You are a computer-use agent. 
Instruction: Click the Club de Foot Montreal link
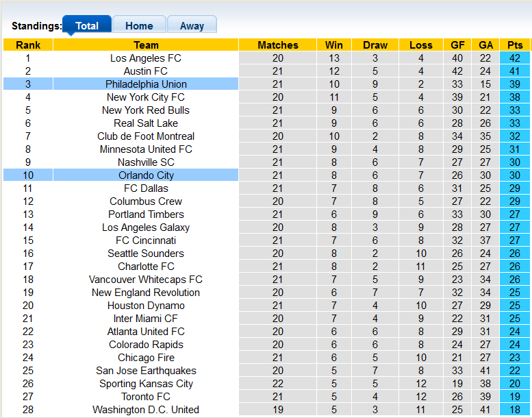[x=146, y=136]
